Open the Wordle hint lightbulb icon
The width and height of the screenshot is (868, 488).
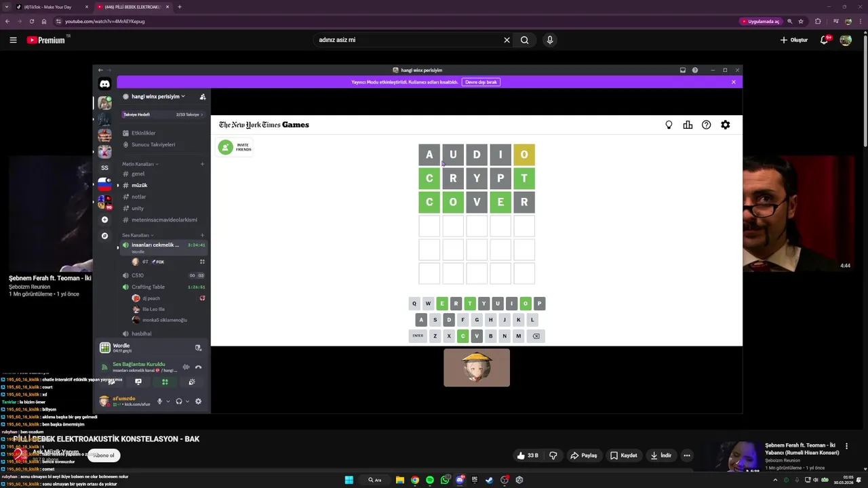(669, 125)
